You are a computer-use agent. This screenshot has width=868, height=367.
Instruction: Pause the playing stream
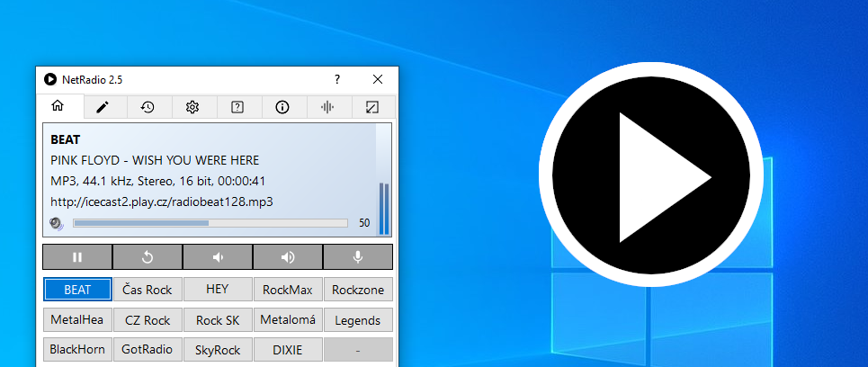coord(77,257)
